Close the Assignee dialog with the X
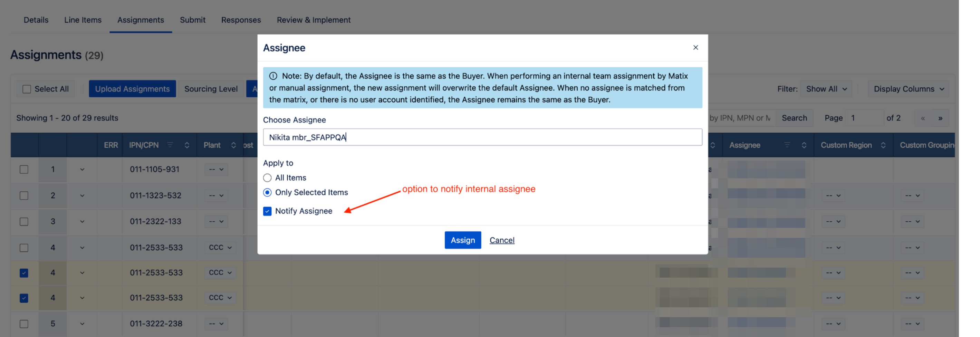This screenshot has width=980, height=337. coord(695,48)
